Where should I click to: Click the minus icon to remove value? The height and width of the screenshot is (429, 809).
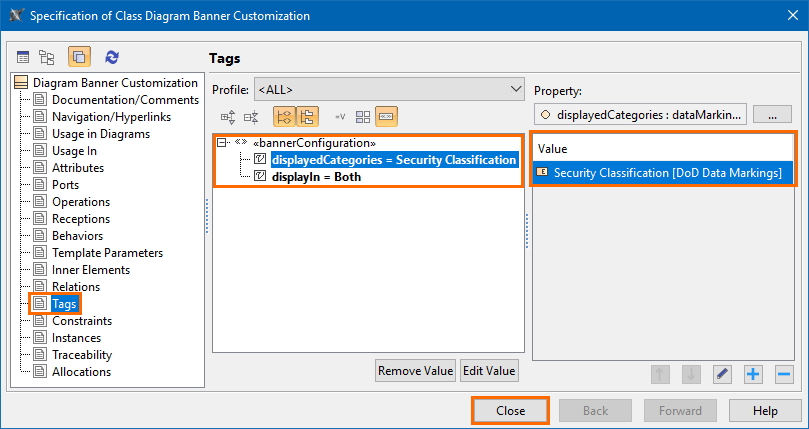click(x=784, y=374)
